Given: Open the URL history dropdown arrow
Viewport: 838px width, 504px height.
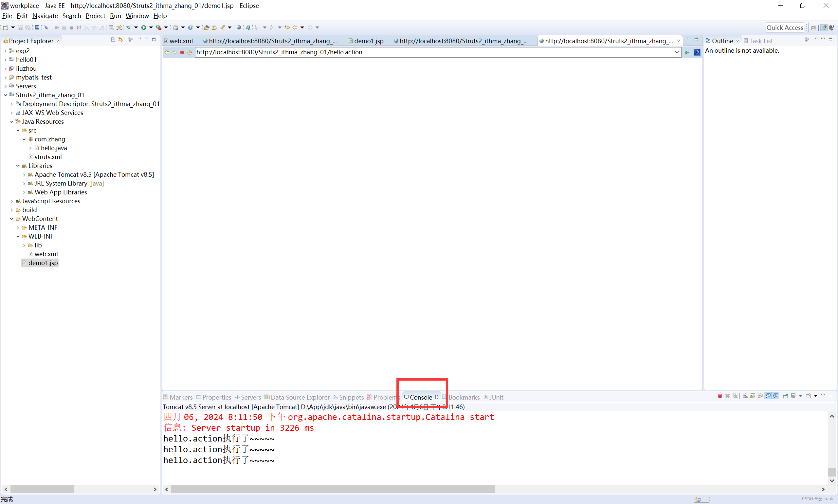Looking at the screenshot, I should pos(676,52).
